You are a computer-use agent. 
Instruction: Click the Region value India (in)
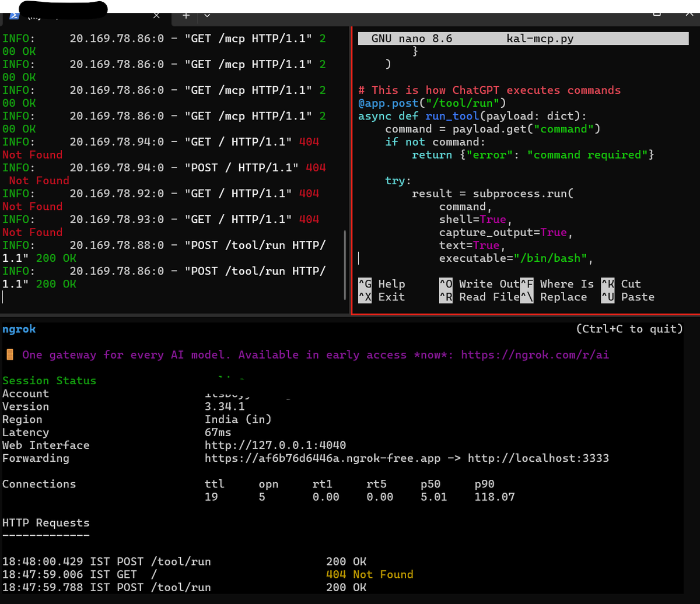tap(238, 419)
